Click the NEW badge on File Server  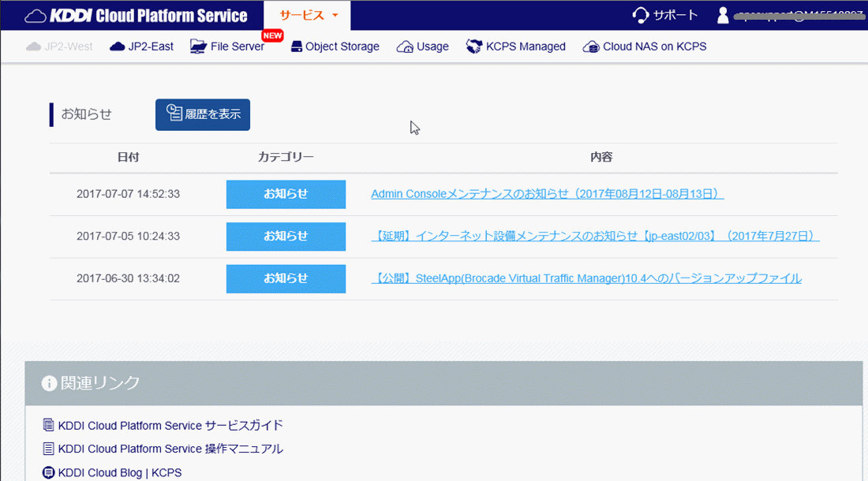pos(272,35)
